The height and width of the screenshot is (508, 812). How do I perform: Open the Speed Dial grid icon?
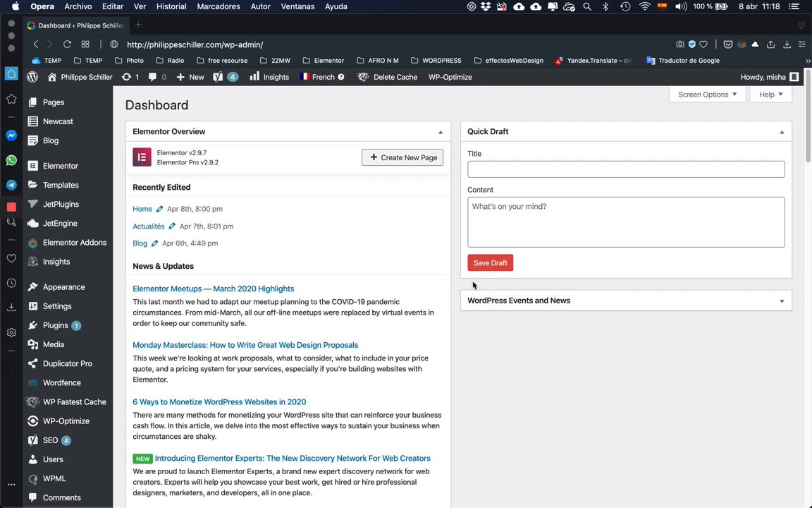[x=85, y=44]
